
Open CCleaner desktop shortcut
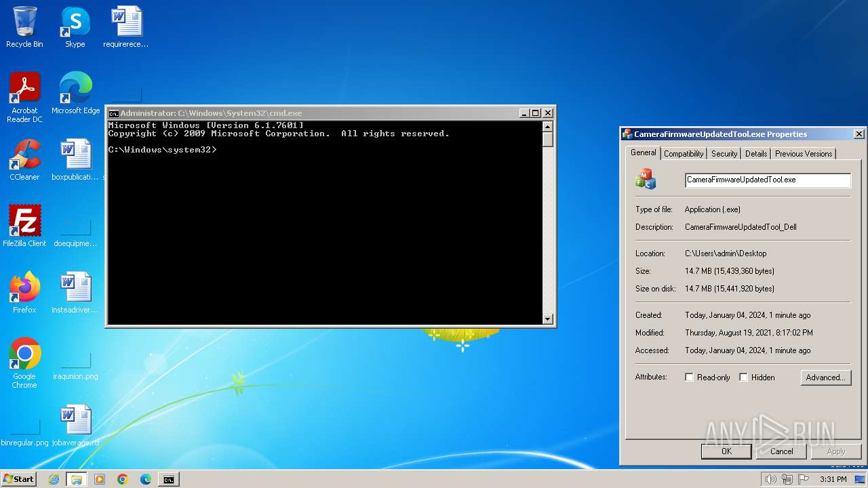coord(24,160)
